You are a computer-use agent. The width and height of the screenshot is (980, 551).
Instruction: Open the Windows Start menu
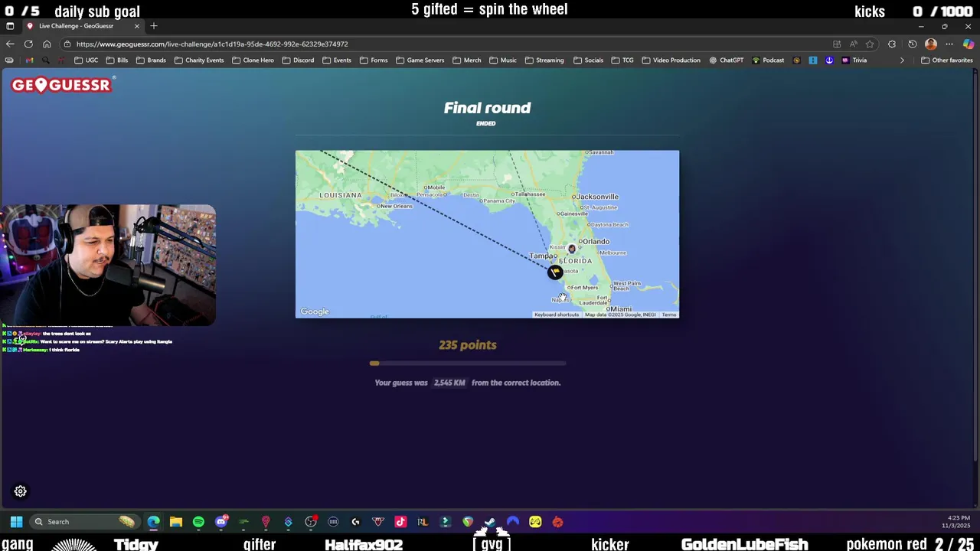coord(16,522)
